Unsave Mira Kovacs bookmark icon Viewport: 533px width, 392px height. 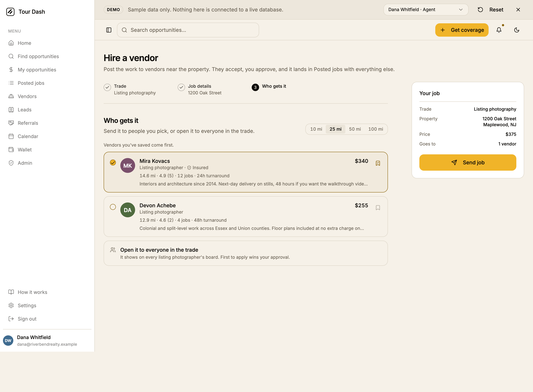(x=378, y=163)
